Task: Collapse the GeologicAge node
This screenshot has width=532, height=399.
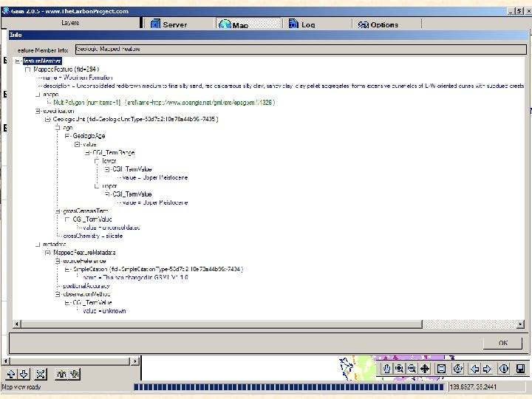Action: tap(67, 136)
